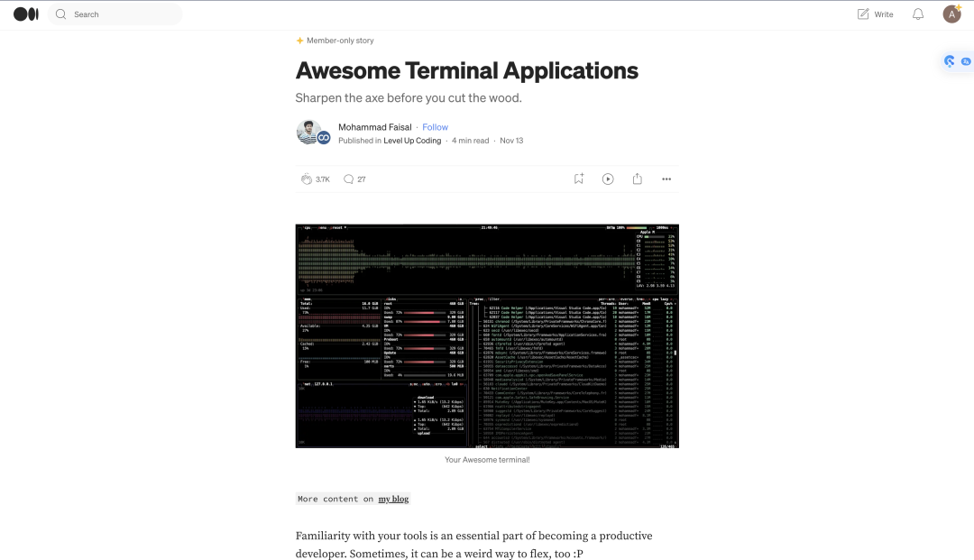Open the my blog link

[x=393, y=499]
